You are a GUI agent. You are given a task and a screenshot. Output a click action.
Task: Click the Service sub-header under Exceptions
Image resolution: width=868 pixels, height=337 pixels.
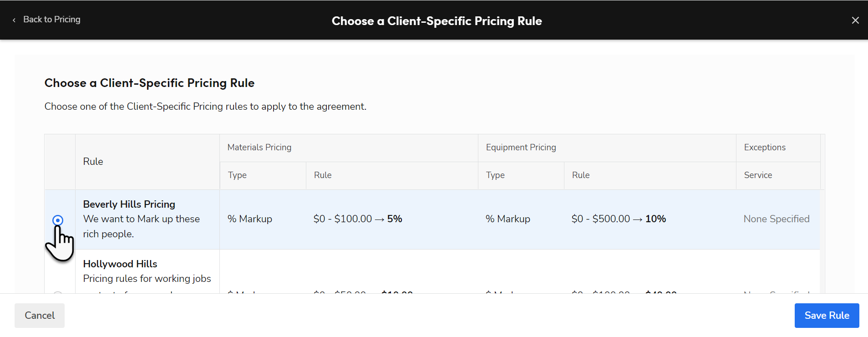point(758,175)
